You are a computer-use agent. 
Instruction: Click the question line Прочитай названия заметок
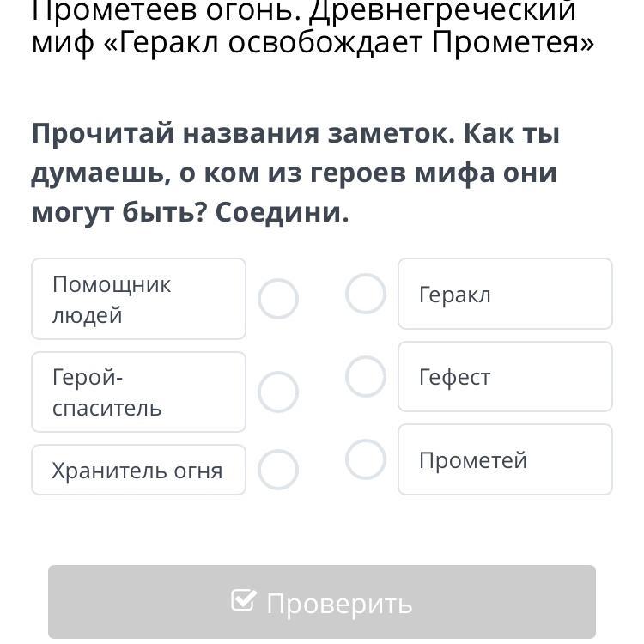[295, 133]
